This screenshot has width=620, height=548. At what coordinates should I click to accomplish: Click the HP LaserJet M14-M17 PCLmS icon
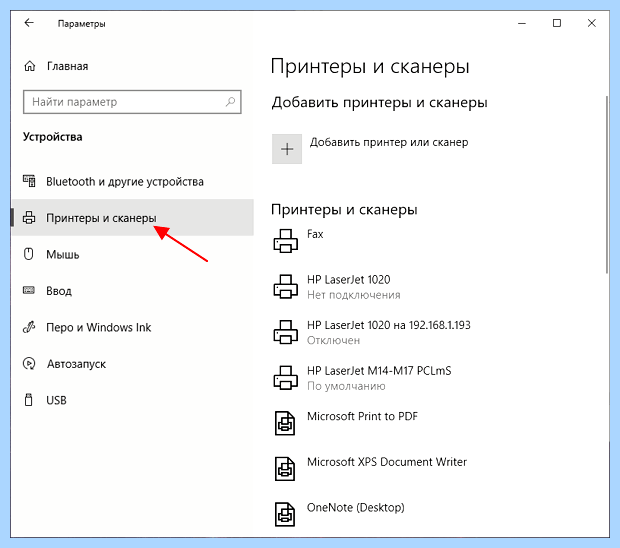[x=285, y=377]
